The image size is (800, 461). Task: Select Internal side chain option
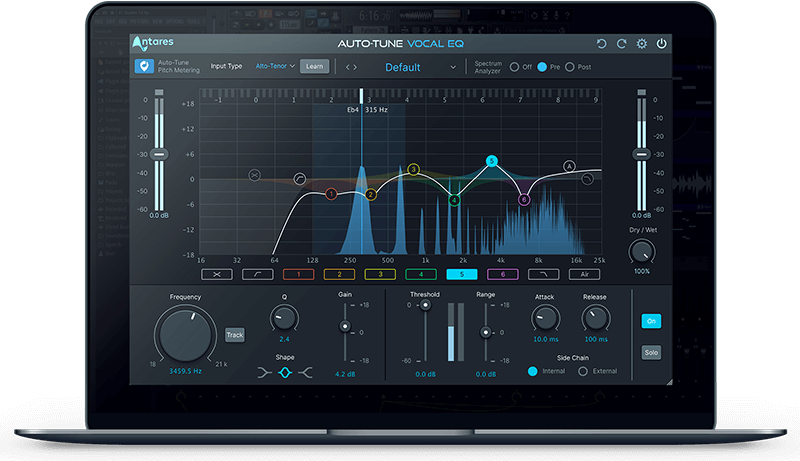tap(533, 371)
